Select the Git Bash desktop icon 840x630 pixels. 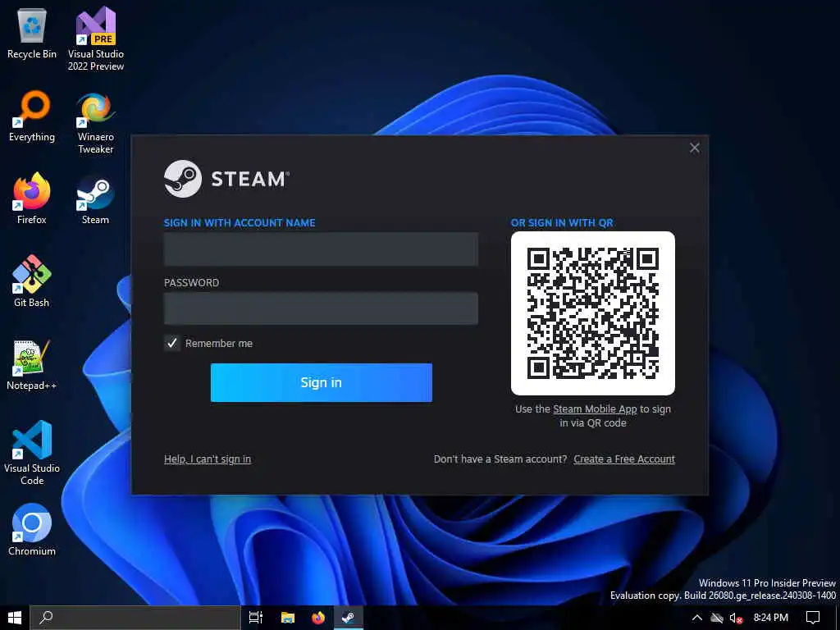(32, 281)
